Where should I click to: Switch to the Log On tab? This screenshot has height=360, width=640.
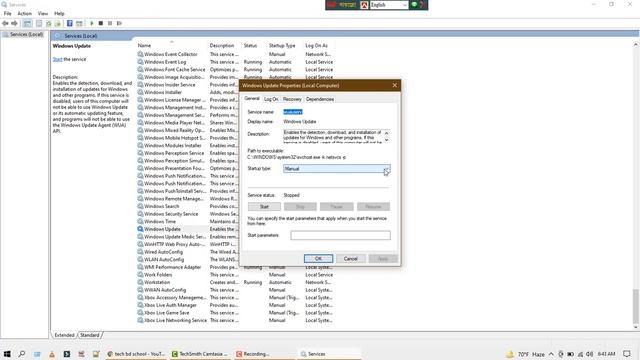271,99
